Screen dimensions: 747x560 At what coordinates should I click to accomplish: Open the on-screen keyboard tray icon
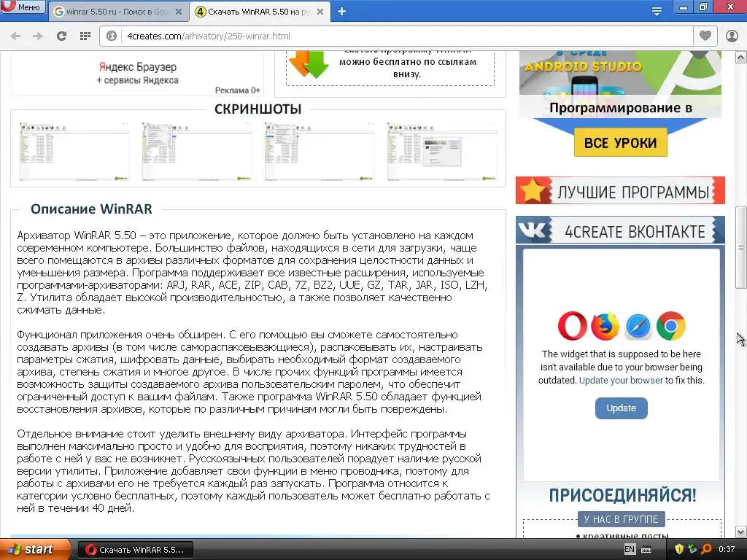coord(646,550)
